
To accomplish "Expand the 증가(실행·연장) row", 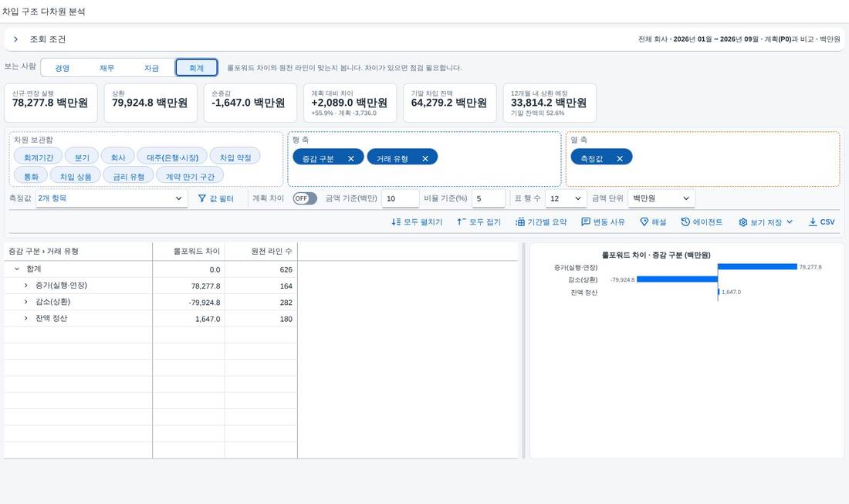I will 25,286.
